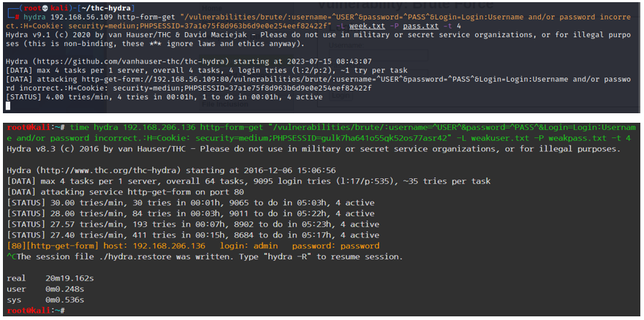Click the IP '192.168.56.109' in the top command
The image size is (644, 320).
click(x=81, y=18)
